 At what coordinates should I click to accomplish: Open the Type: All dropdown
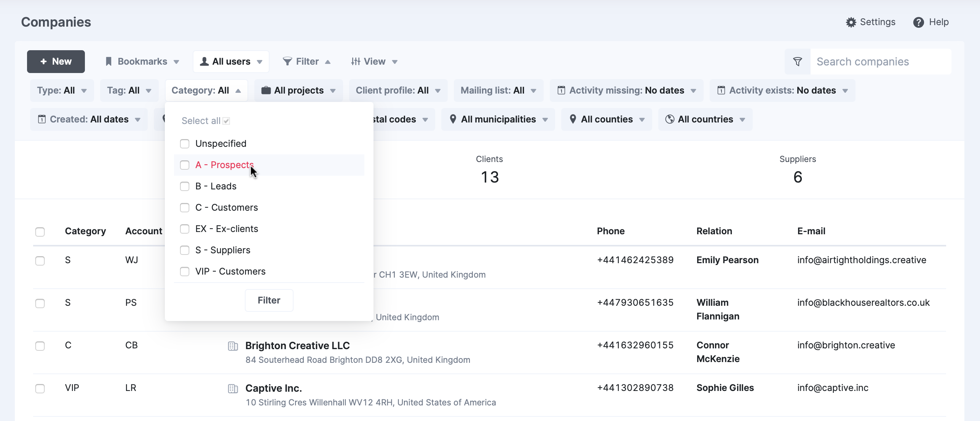[x=62, y=91]
